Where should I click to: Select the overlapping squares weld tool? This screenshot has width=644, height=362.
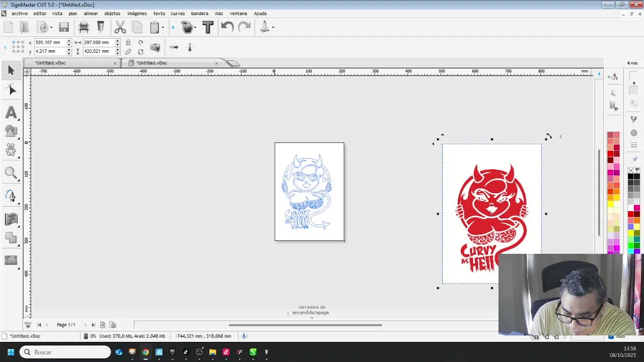(x=11, y=238)
